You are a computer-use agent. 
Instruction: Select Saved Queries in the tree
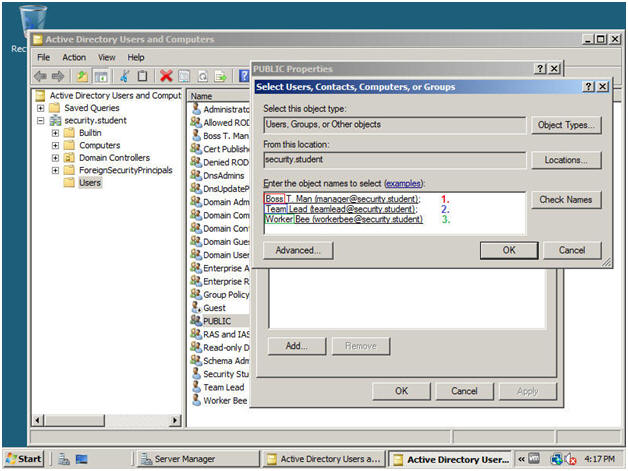[92, 108]
